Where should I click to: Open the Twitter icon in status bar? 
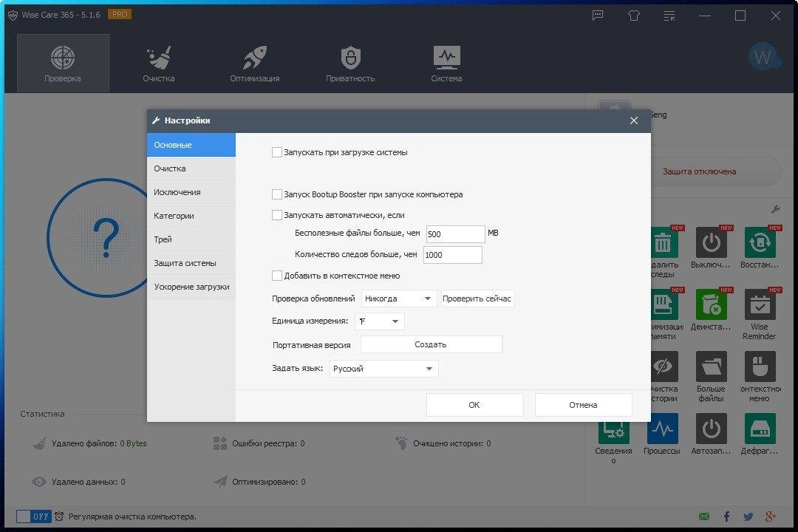(x=748, y=516)
